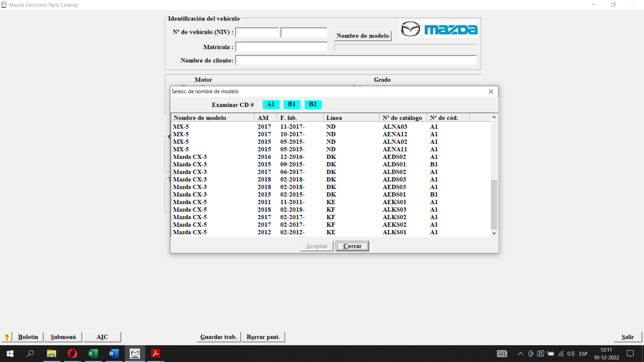Click the list scrollbar down arrow
This screenshot has height=362, width=644.
pos(494,233)
